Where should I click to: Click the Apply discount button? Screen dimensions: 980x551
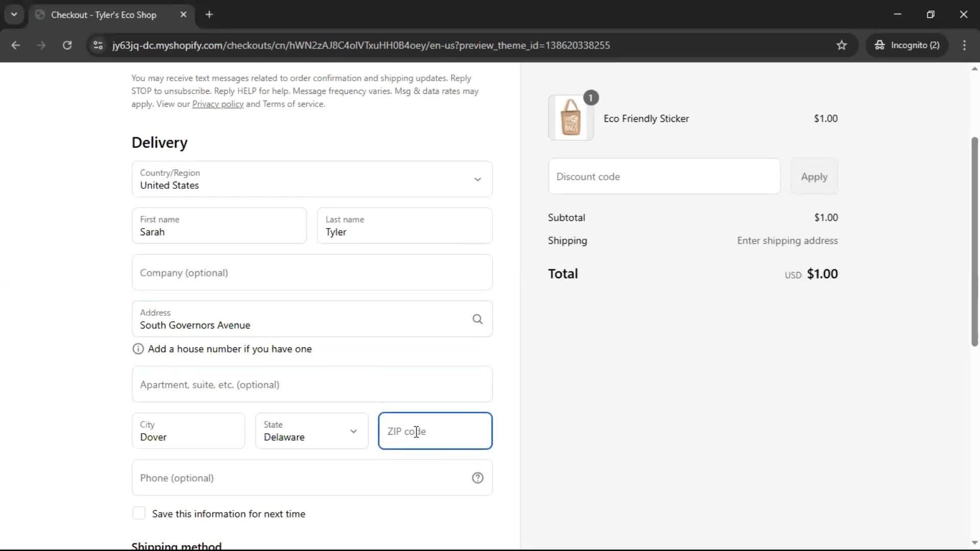pos(814,177)
